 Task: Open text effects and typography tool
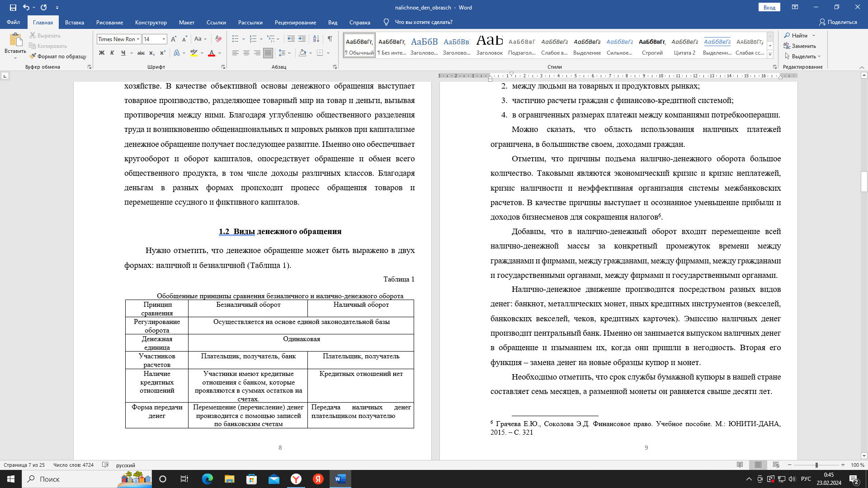click(x=177, y=53)
